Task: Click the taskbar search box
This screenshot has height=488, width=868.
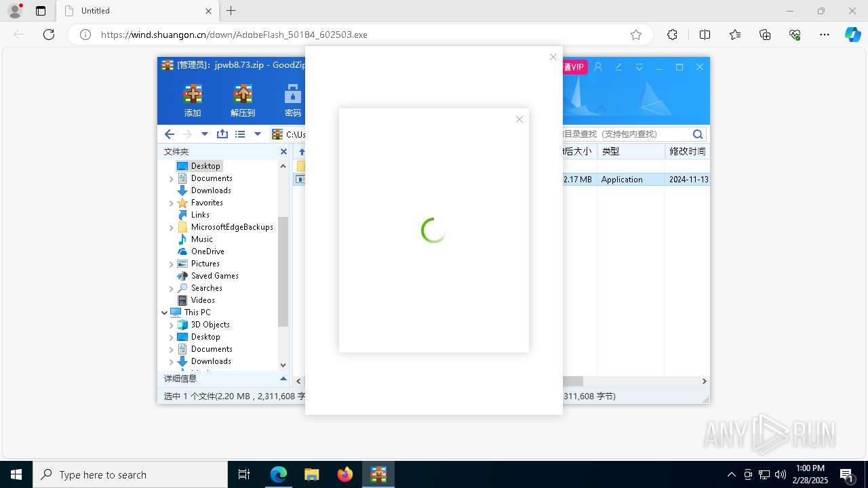Action: click(130, 474)
